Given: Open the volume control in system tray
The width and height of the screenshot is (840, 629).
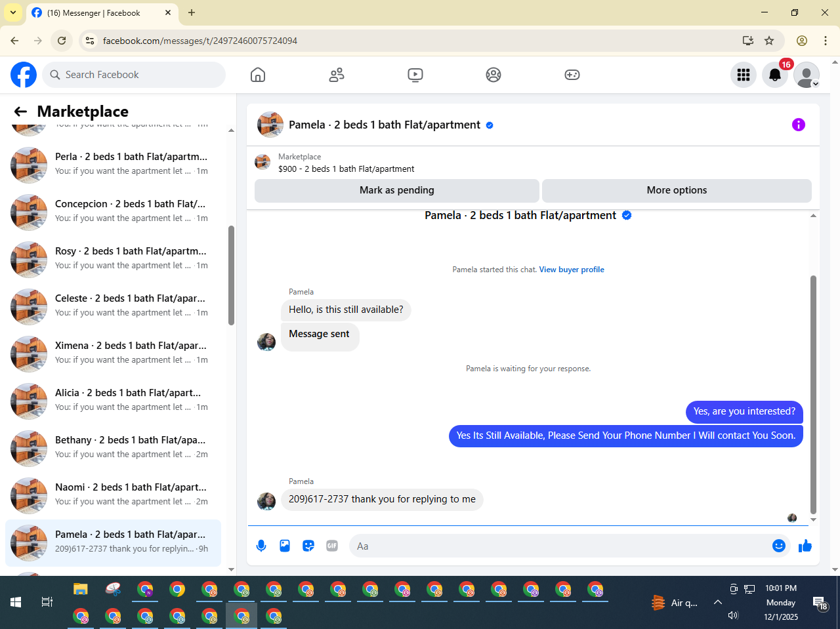Looking at the screenshot, I should (x=734, y=615).
